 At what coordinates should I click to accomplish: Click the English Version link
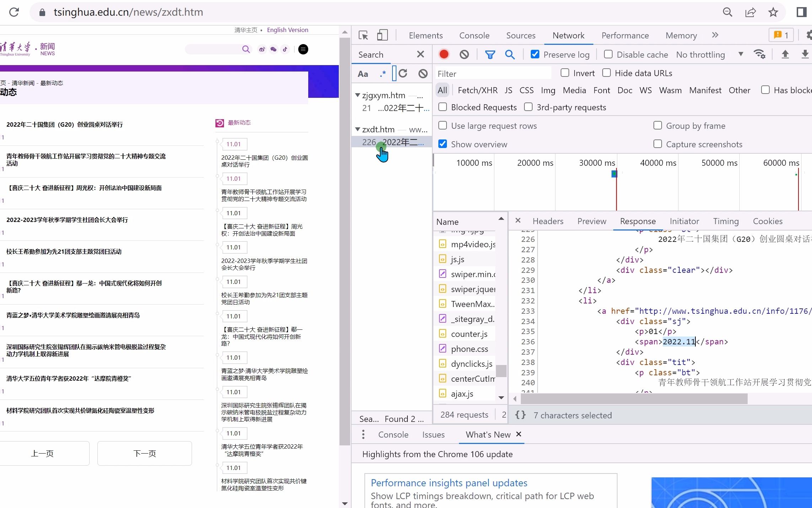pos(288,29)
